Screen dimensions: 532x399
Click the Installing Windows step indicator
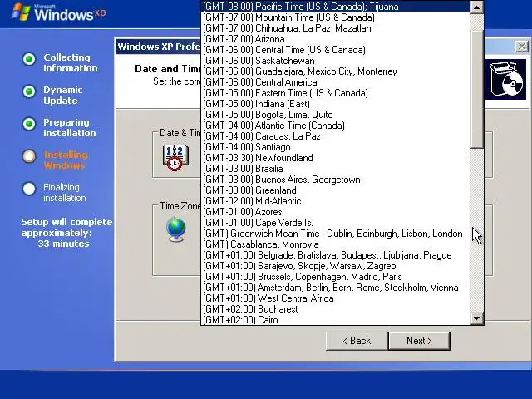(29, 156)
